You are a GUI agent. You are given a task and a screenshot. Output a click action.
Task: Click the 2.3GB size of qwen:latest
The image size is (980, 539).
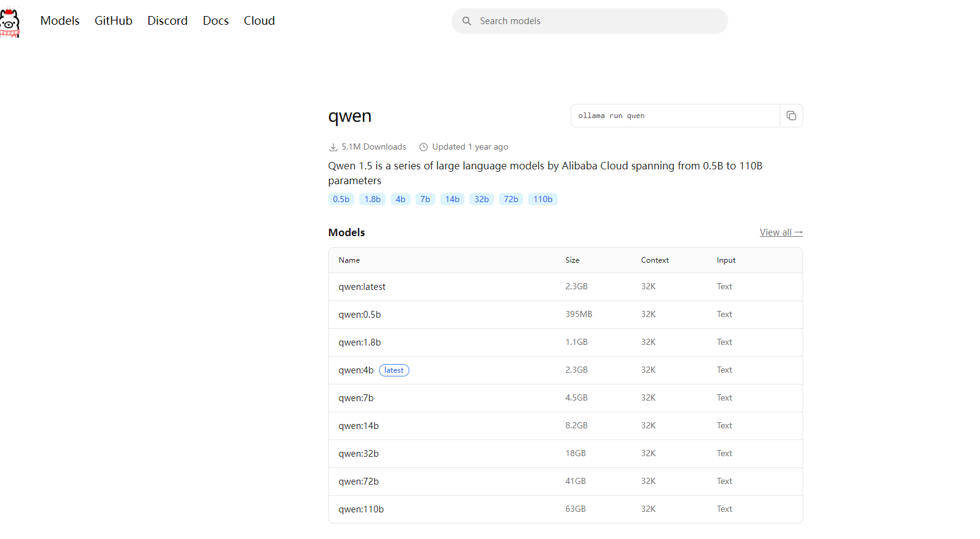[x=576, y=286]
